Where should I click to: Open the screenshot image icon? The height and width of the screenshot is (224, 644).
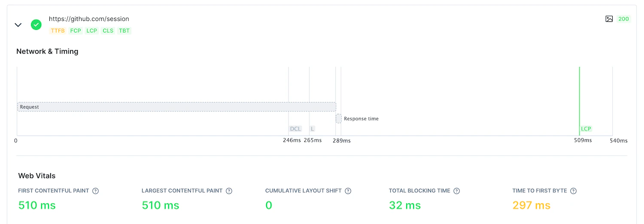click(609, 19)
